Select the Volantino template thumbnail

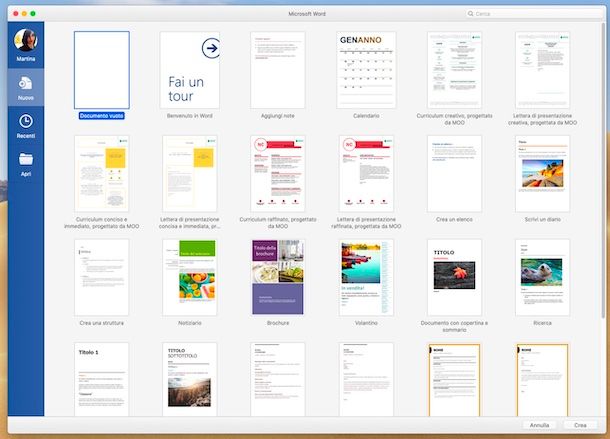366,277
